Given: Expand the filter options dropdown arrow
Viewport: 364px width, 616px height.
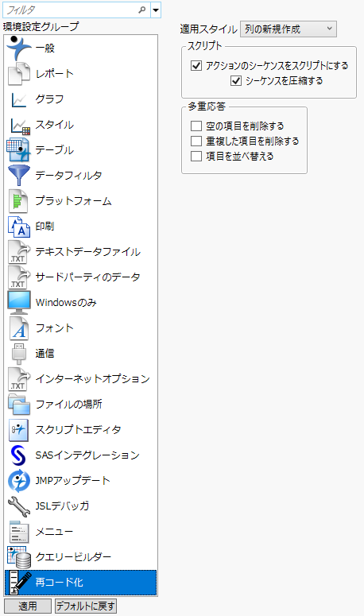Looking at the screenshot, I should pyautogui.click(x=156, y=10).
